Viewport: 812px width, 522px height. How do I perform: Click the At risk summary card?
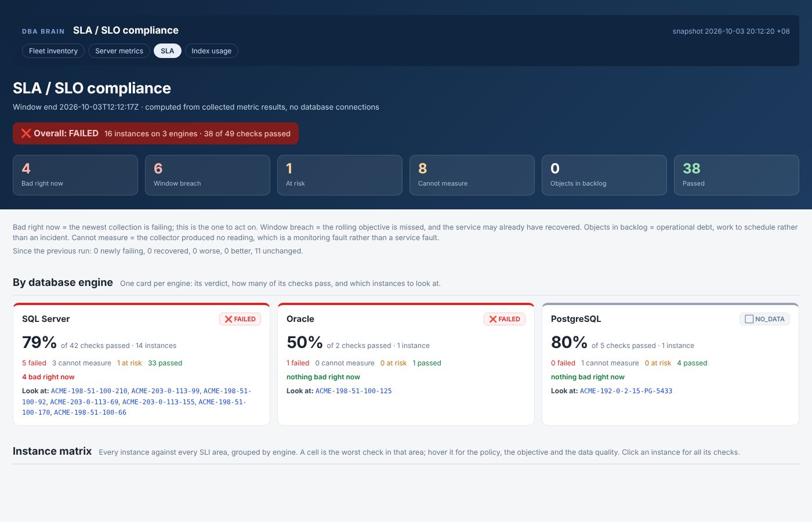pos(340,175)
